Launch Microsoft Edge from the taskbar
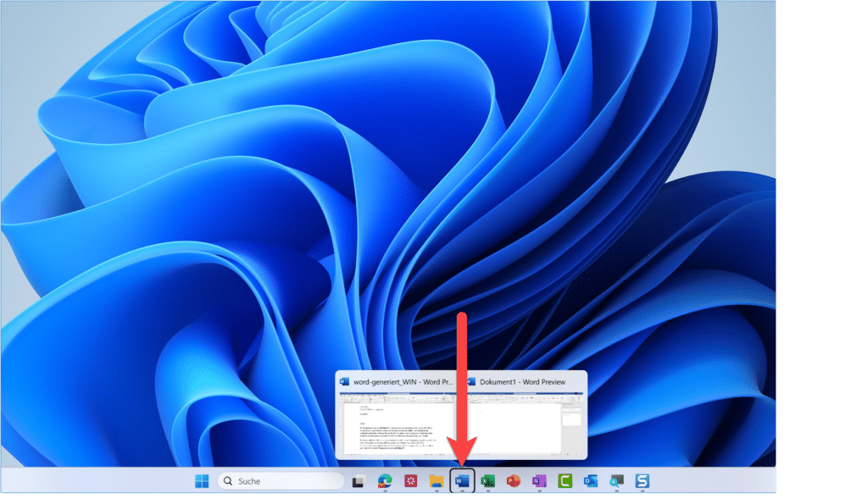The width and height of the screenshot is (868, 499). coord(385,481)
